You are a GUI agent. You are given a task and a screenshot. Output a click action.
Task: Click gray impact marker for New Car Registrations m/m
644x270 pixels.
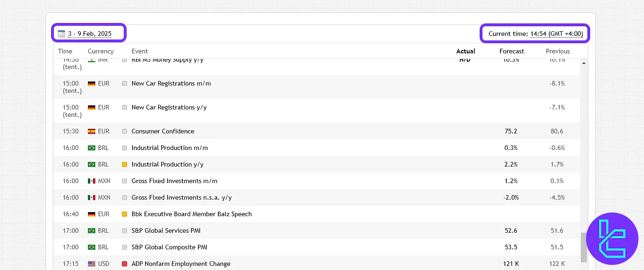point(124,83)
